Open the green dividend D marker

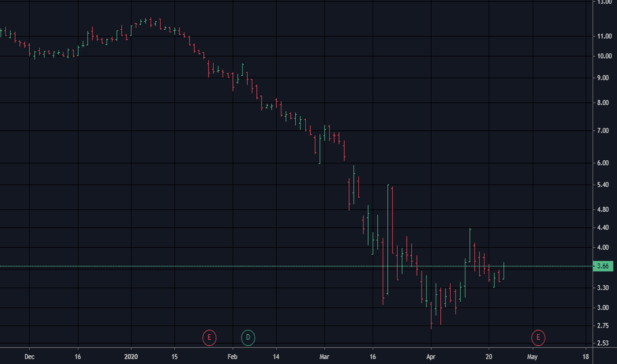pyautogui.click(x=248, y=338)
